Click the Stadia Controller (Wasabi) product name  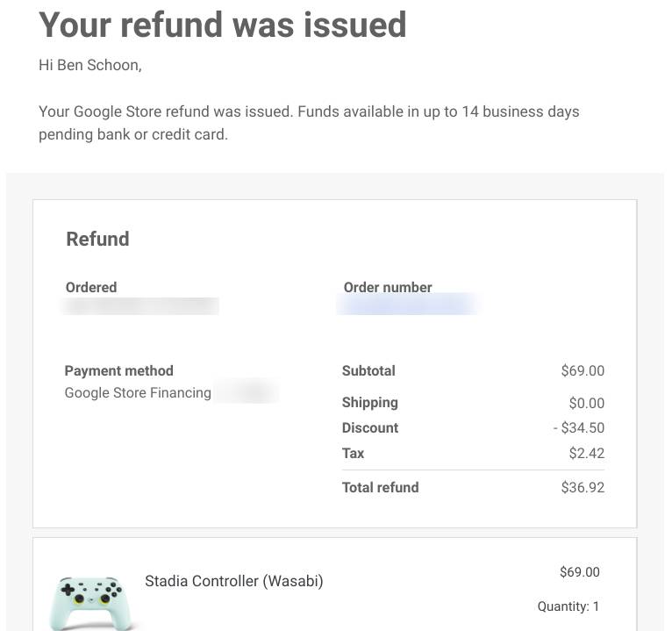[x=233, y=581]
